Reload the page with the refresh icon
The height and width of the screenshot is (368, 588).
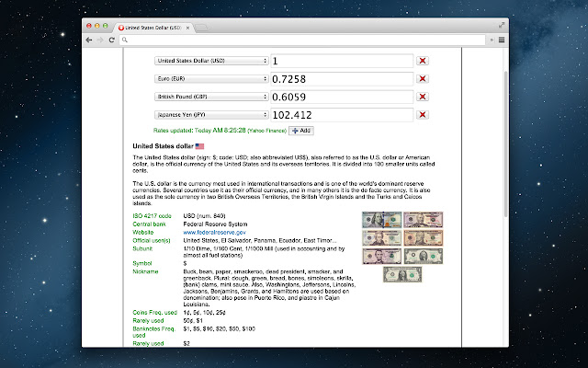111,40
